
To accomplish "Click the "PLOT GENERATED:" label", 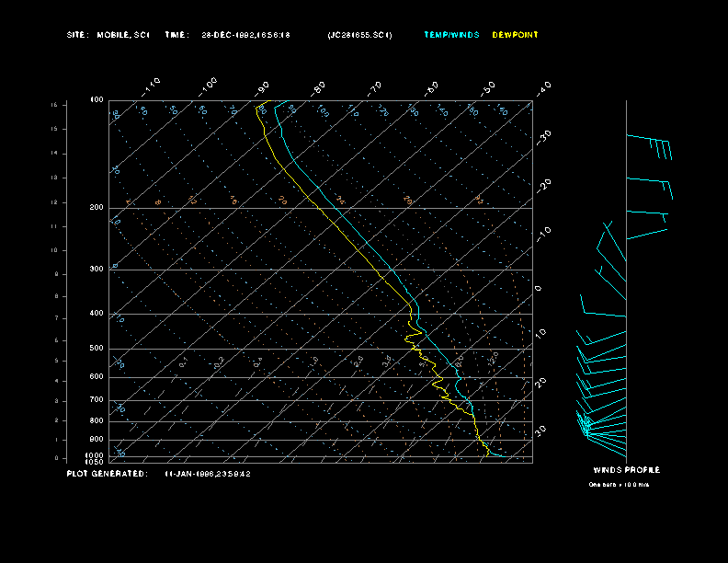I will click(x=107, y=474).
